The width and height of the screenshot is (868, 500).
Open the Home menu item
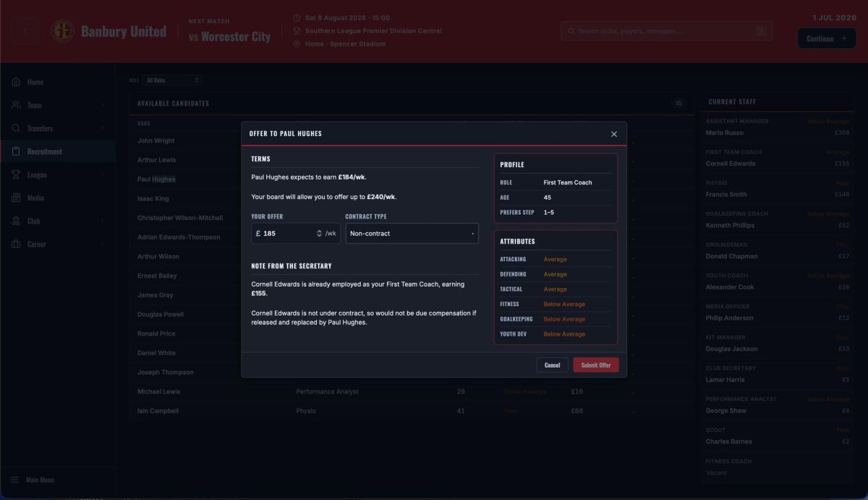[57, 82]
